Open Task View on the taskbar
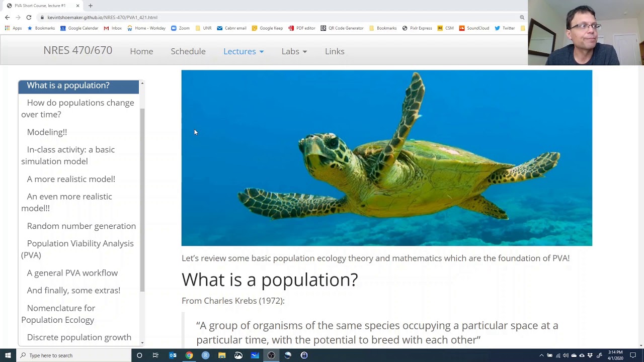Image resolution: width=644 pixels, height=362 pixels. [x=155, y=355]
